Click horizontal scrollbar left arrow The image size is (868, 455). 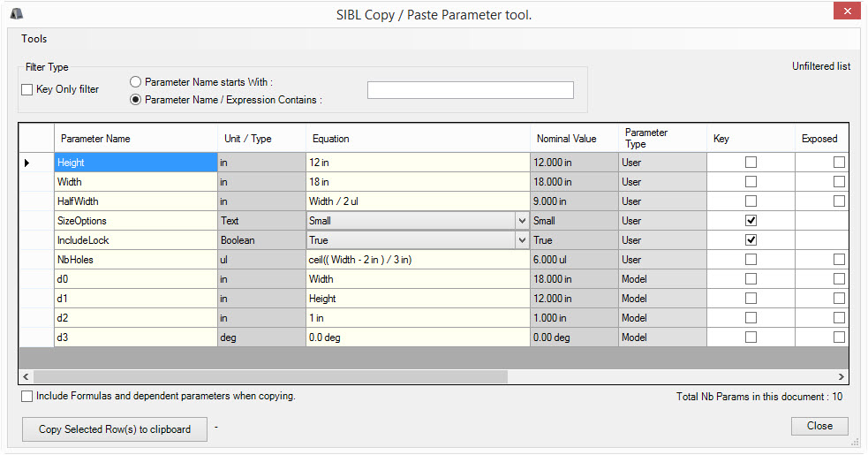click(x=26, y=376)
